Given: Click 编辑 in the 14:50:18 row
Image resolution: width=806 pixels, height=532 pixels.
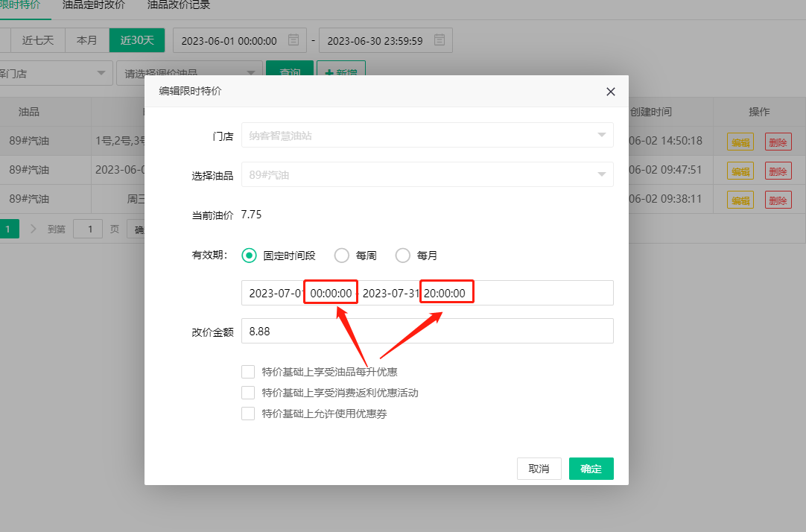Looking at the screenshot, I should (x=740, y=142).
